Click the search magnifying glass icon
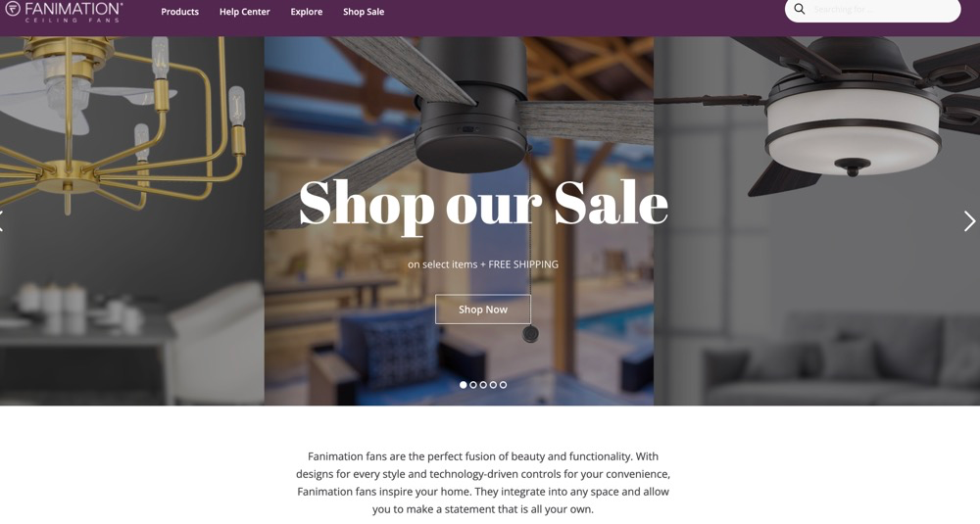 tap(800, 9)
